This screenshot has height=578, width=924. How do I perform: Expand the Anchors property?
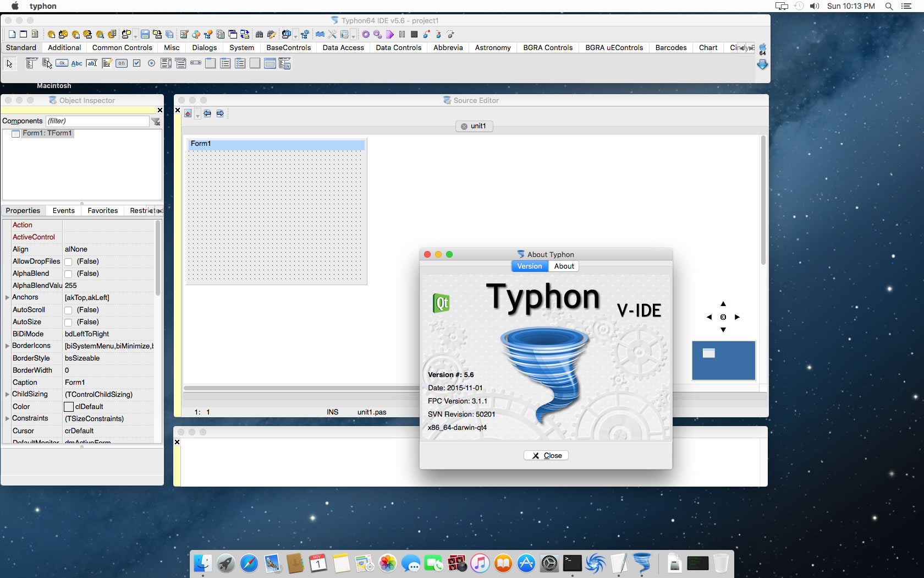[7, 297]
